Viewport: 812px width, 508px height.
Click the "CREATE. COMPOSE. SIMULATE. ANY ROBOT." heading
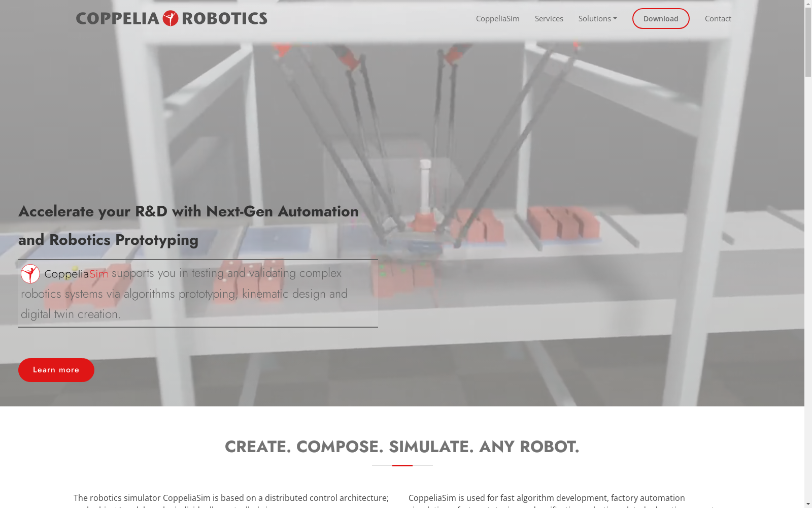pos(402,447)
